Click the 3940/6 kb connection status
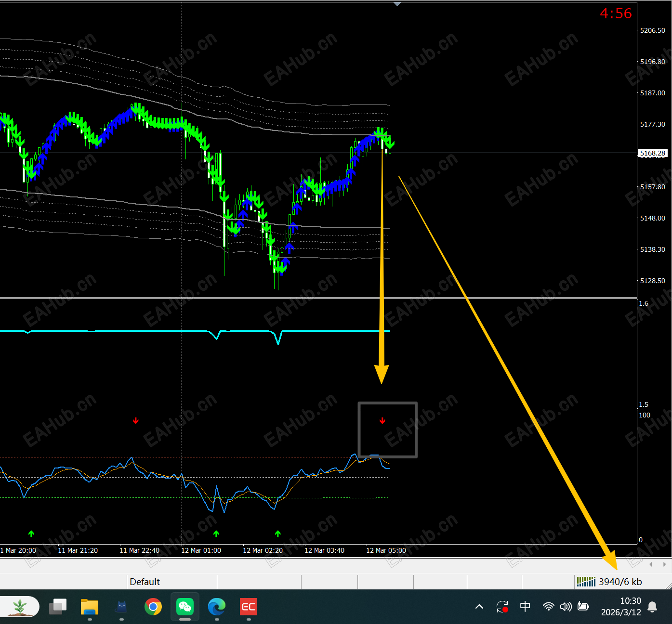The image size is (672, 624). 620,582
